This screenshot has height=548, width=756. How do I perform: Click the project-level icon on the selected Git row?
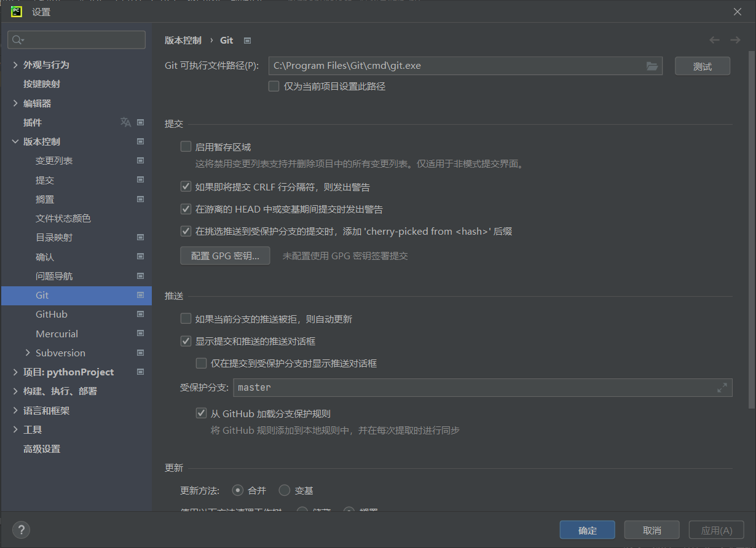pyautogui.click(x=141, y=295)
